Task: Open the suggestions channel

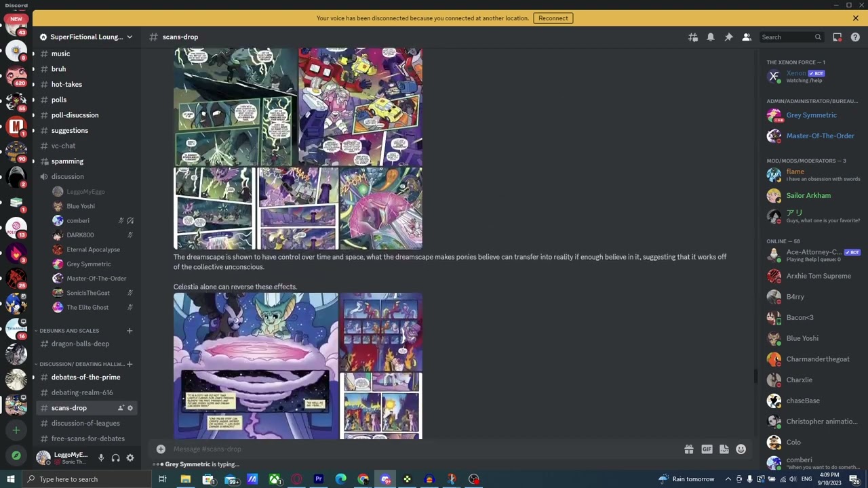Action: coord(86,131)
